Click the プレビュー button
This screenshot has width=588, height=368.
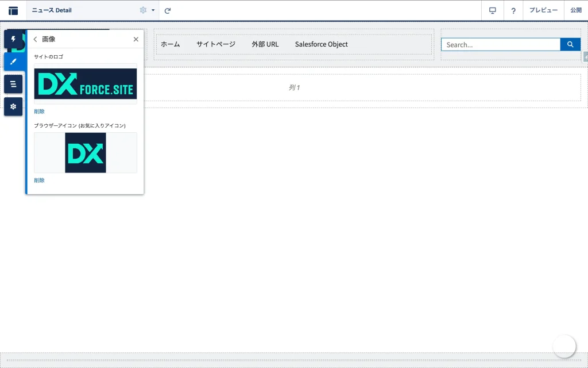tap(543, 10)
